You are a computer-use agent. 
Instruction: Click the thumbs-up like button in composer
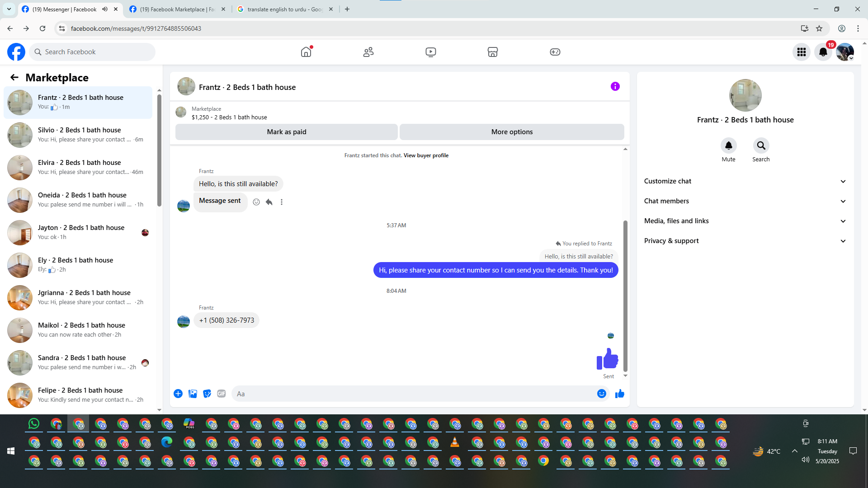pos(619,394)
